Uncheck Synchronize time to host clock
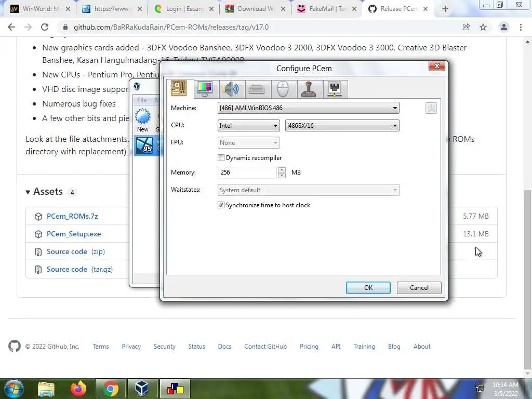Image resolution: width=532 pixels, height=399 pixels. pos(221,205)
